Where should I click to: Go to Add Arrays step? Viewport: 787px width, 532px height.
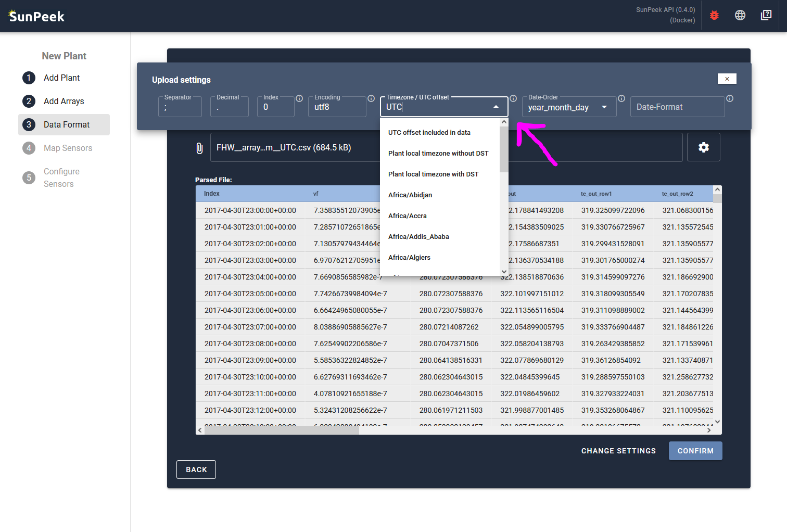[x=64, y=101]
